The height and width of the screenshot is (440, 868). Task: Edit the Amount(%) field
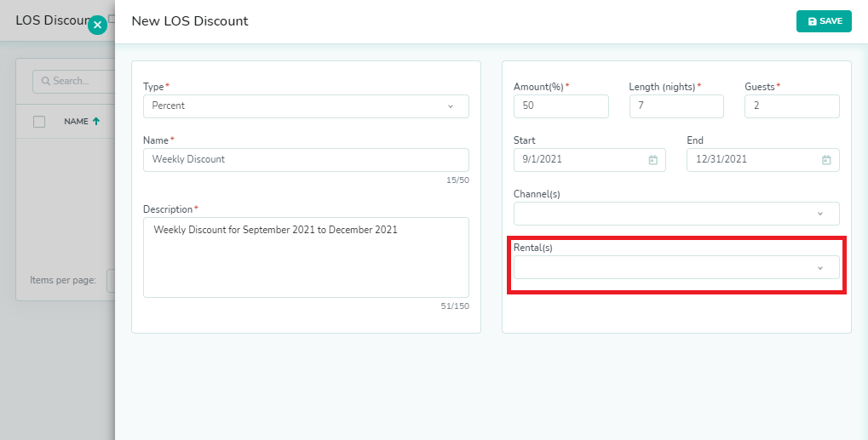point(560,106)
